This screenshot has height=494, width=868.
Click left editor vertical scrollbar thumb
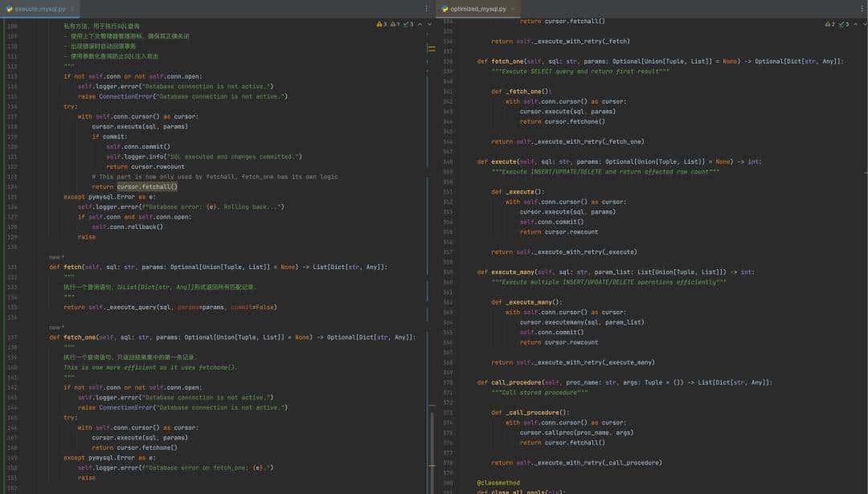[432, 446]
